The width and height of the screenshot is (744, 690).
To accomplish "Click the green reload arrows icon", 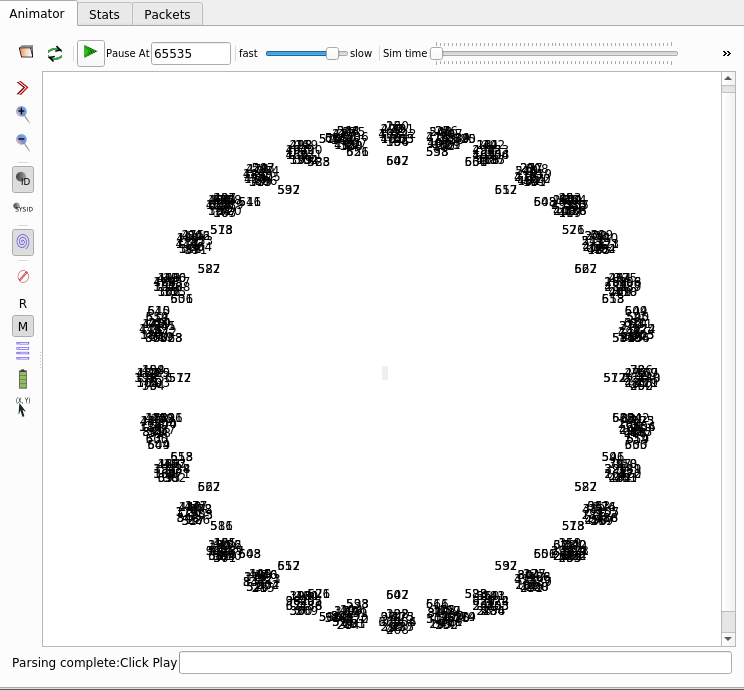I will tap(55, 53).
